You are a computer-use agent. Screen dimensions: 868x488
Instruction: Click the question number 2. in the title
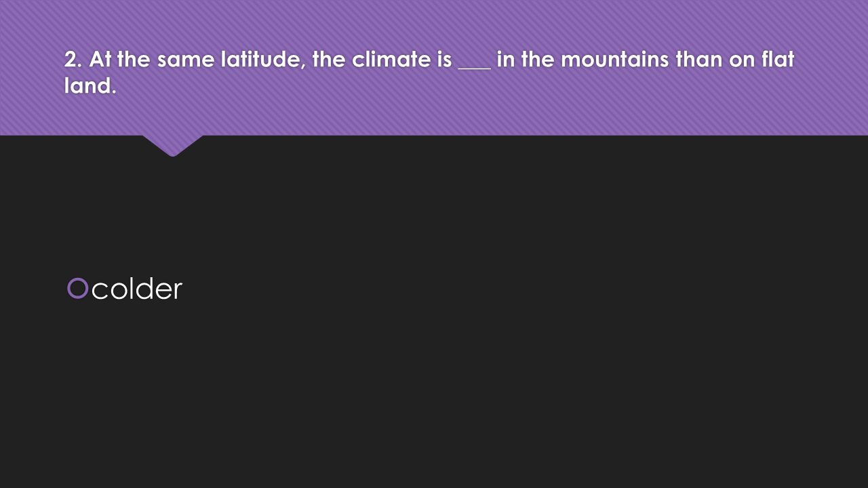pyautogui.click(x=74, y=60)
